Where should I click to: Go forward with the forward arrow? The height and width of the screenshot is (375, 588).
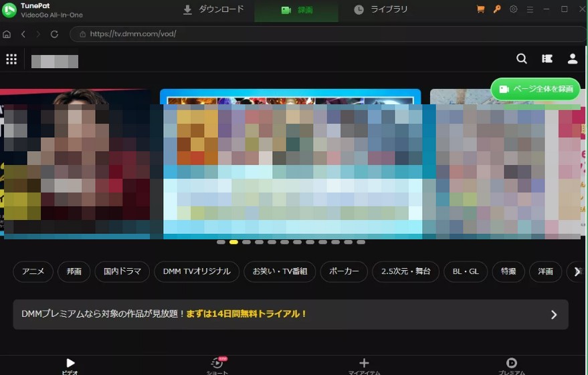tap(38, 34)
